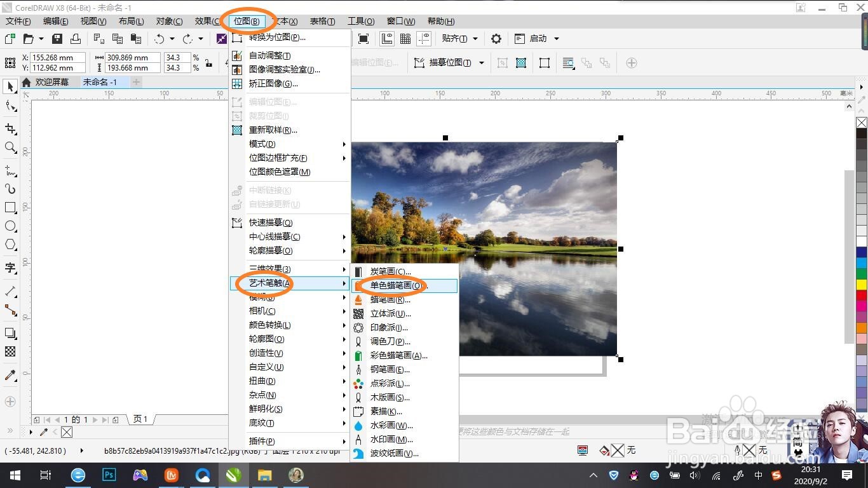The image size is (868, 488).
Task: Select the Freehand tool
Action: tap(10, 171)
